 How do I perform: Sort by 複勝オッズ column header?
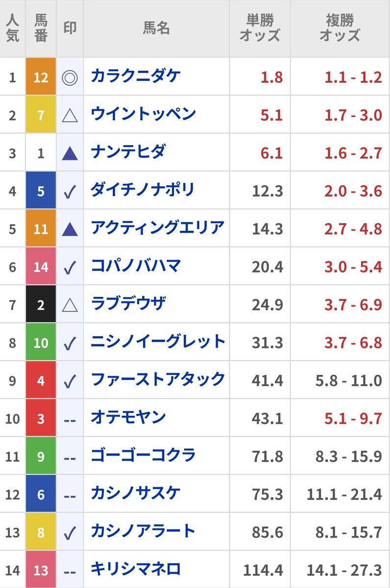(x=340, y=28)
